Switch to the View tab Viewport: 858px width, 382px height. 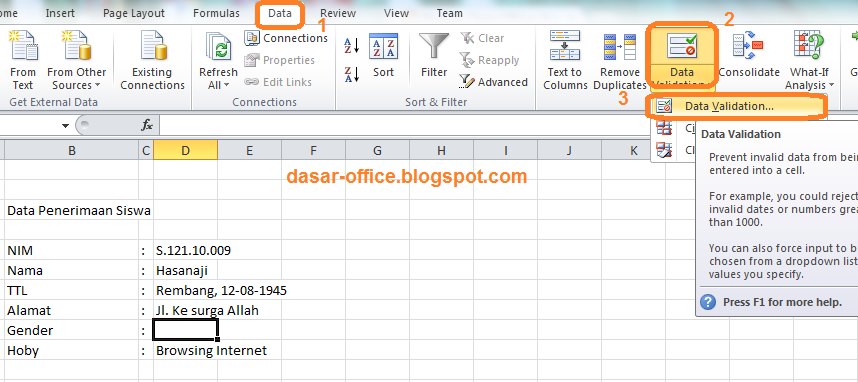[x=396, y=14]
